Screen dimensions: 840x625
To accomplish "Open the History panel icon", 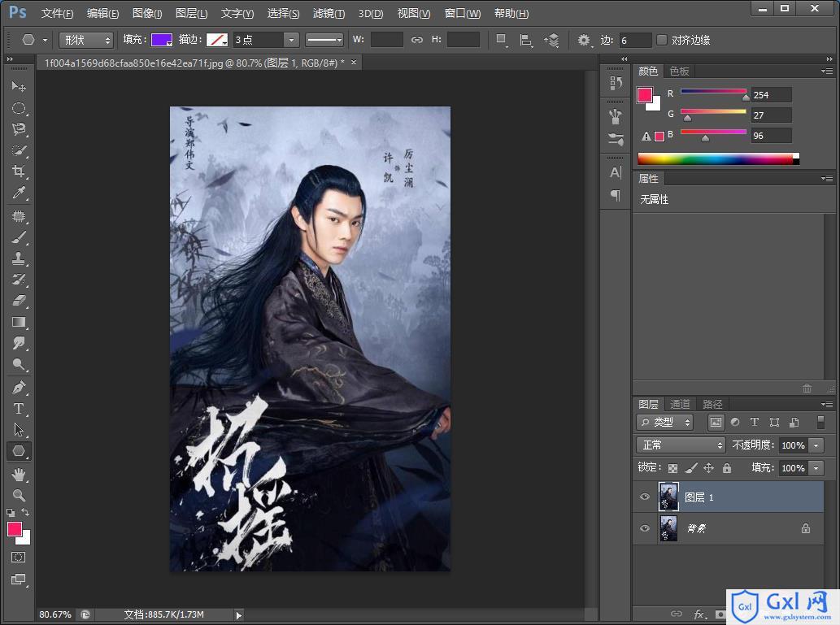I will pos(616,82).
